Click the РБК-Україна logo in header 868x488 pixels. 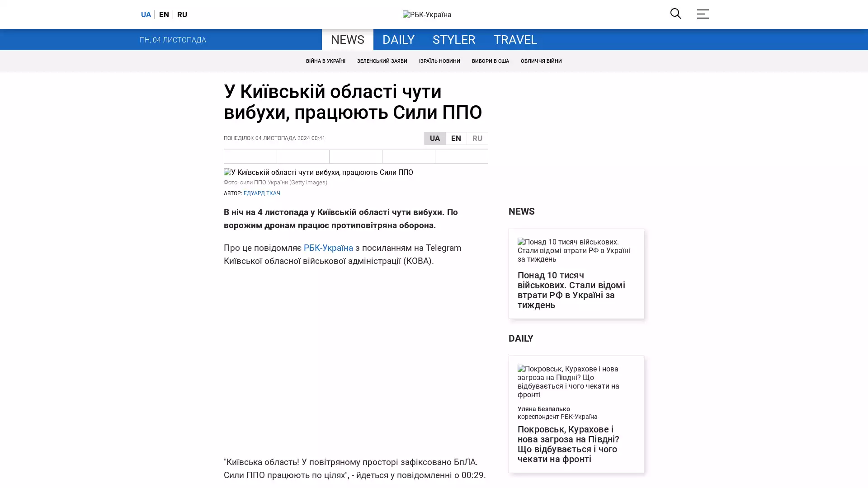(427, 15)
